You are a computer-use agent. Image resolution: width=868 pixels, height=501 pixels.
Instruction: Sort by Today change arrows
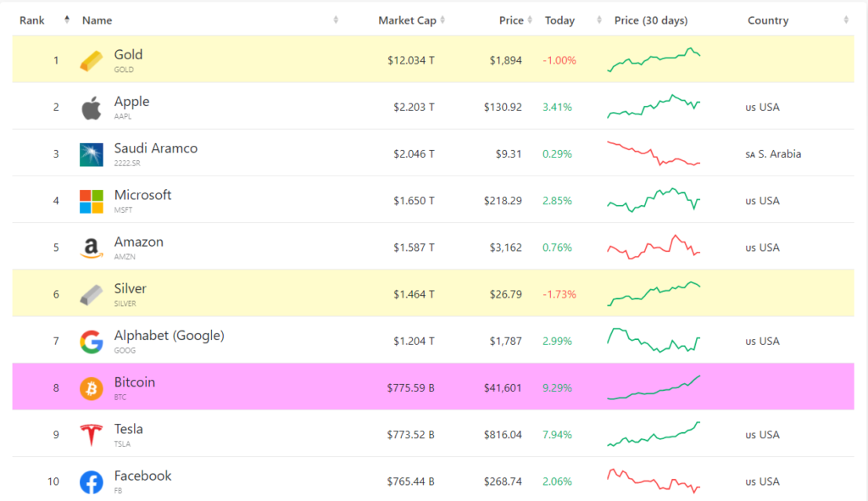click(599, 20)
